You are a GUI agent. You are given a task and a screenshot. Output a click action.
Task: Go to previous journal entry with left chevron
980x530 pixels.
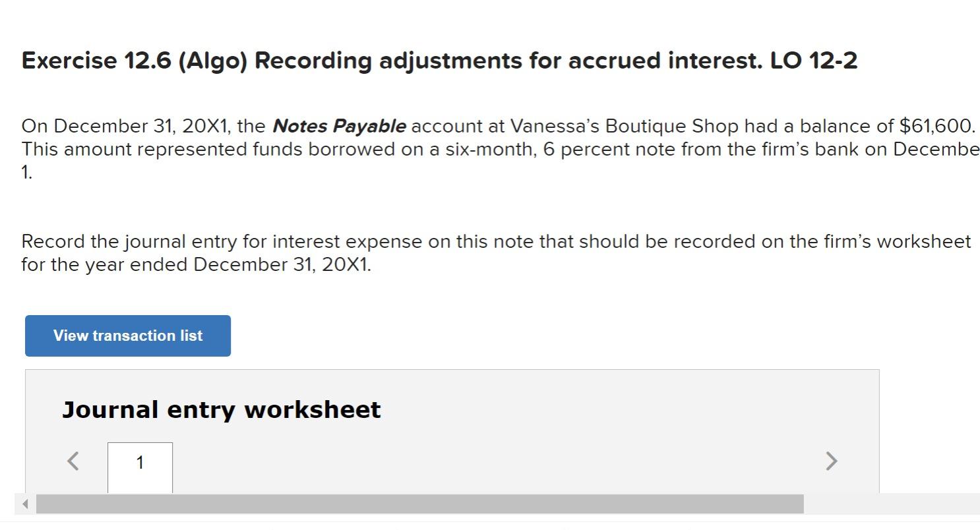tap(73, 461)
